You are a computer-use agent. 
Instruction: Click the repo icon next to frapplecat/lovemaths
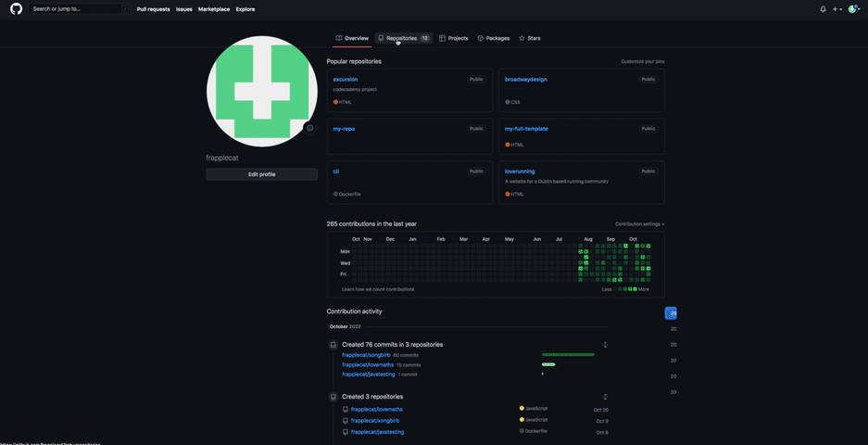coord(346,410)
